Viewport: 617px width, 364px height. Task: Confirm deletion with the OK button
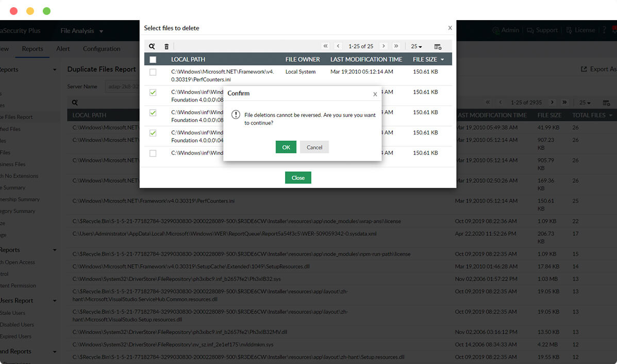pos(286,147)
